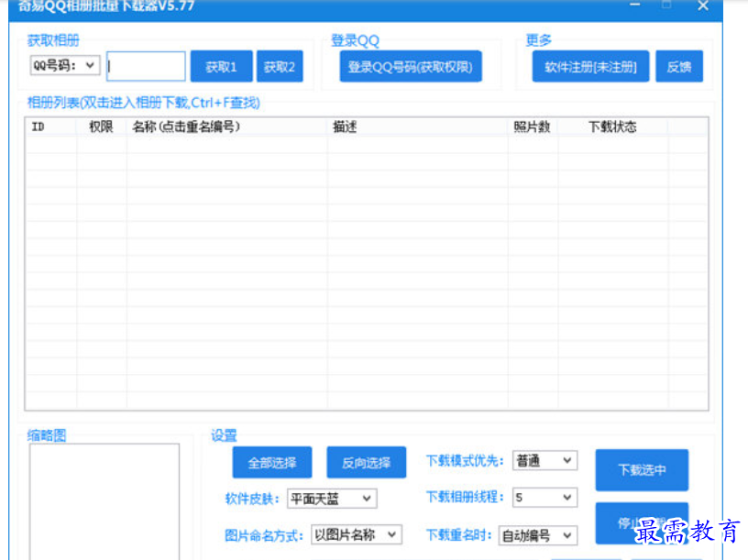Click the 获取1 button
This screenshot has height=560, width=748.
221,66
